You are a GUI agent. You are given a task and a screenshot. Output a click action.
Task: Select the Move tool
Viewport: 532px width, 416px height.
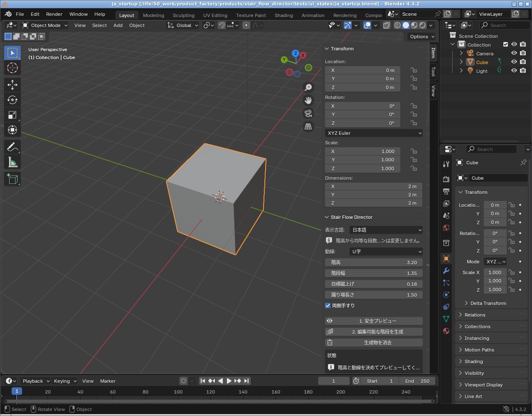coord(12,85)
